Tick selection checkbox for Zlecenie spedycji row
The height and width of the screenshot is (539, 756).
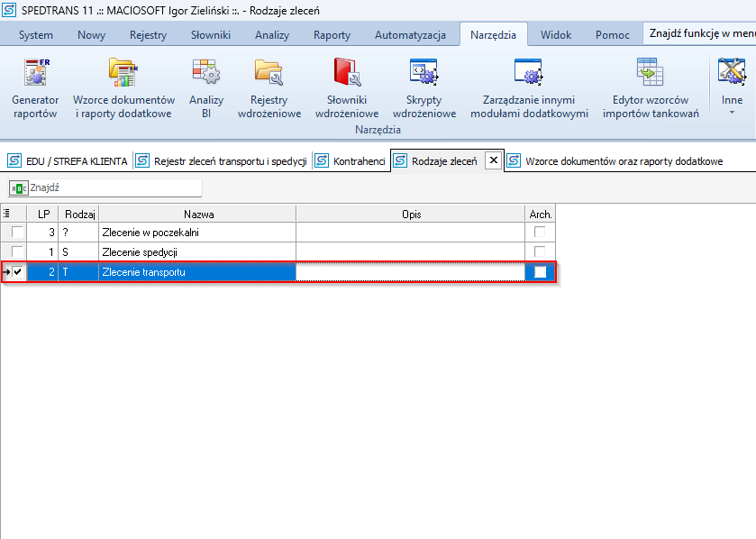coord(17,252)
